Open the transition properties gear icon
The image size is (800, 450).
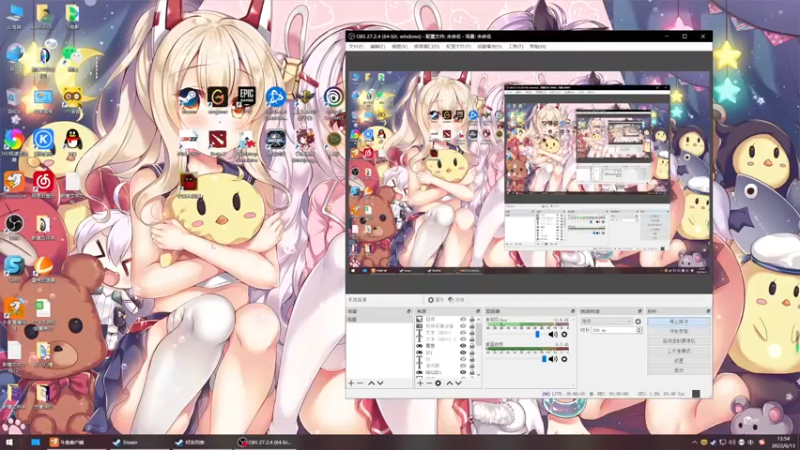(638, 321)
